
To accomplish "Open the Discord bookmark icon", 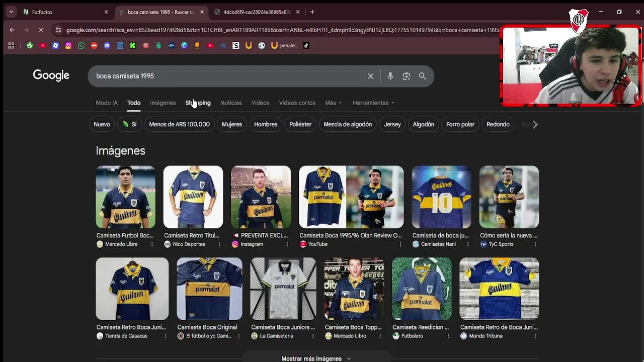I will [107, 45].
